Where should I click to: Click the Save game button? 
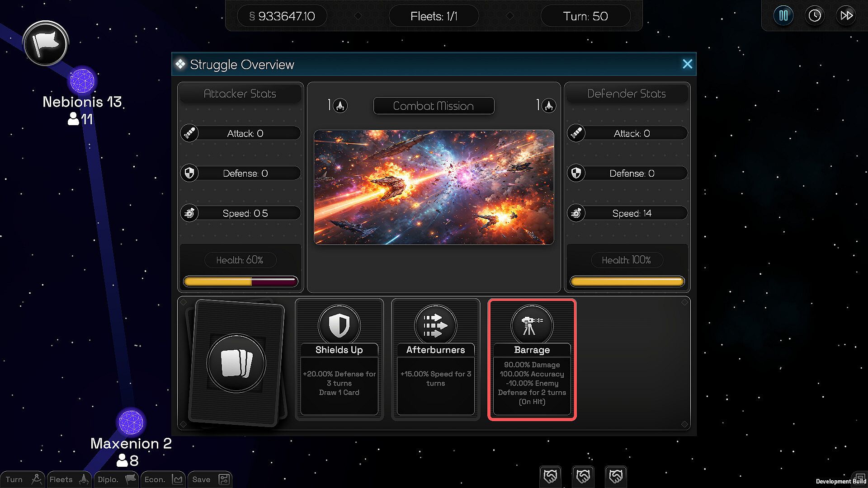[210, 479]
